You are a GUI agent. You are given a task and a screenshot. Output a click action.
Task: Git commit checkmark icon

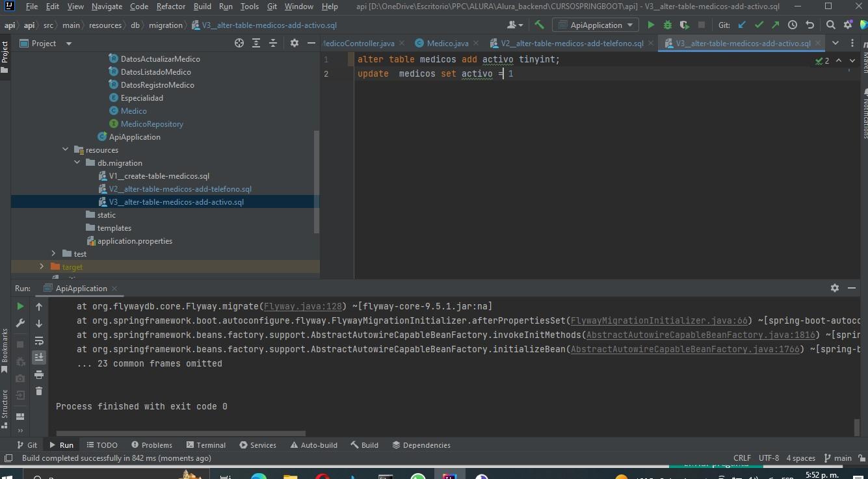(759, 25)
